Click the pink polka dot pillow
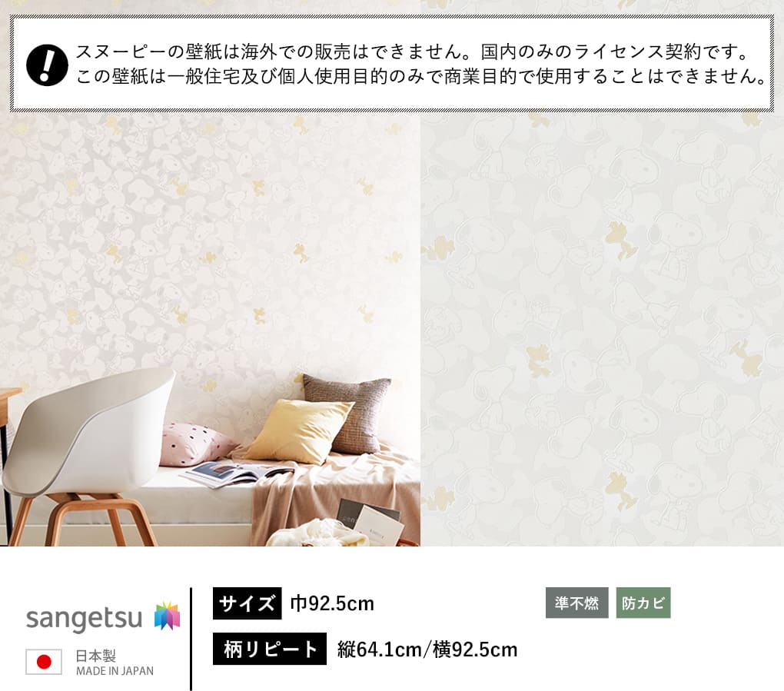The image size is (784, 691). pos(198,444)
